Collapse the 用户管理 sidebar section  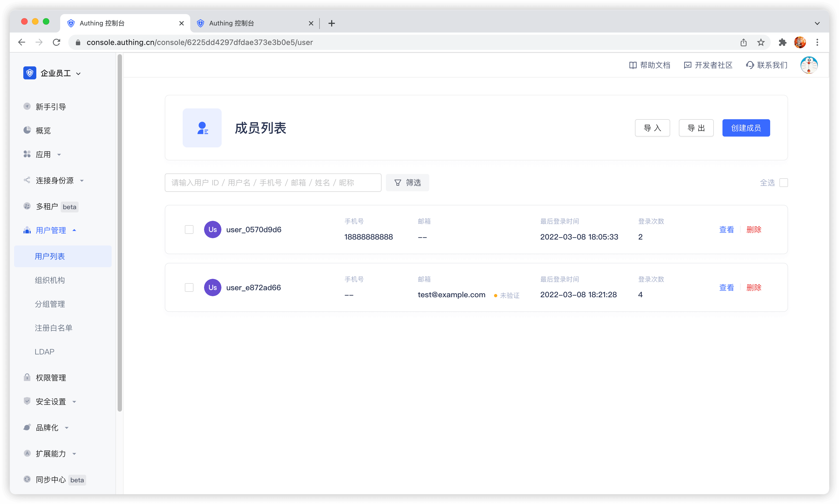point(51,230)
